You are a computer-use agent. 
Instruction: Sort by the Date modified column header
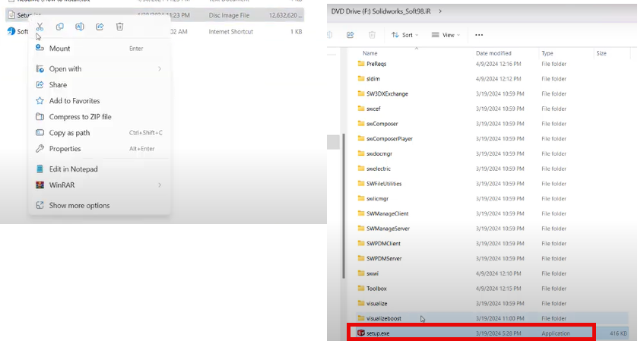click(x=493, y=53)
